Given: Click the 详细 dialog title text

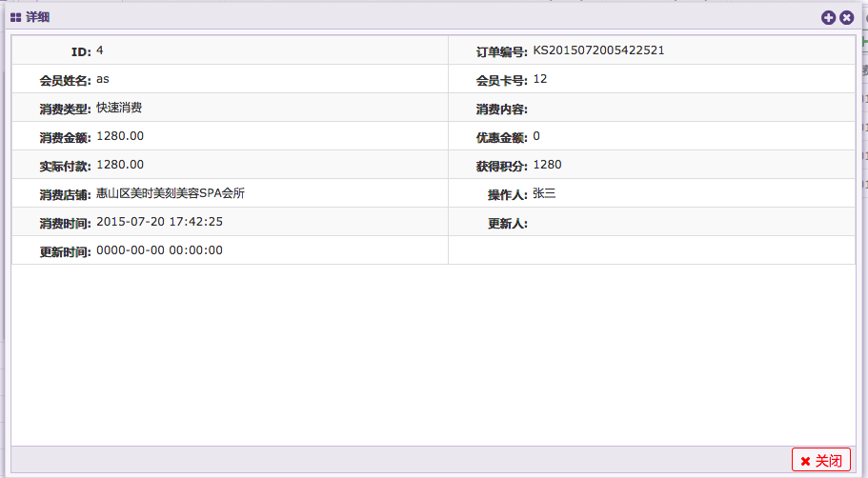Looking at the screenshot, I should (x=37, y=17).
